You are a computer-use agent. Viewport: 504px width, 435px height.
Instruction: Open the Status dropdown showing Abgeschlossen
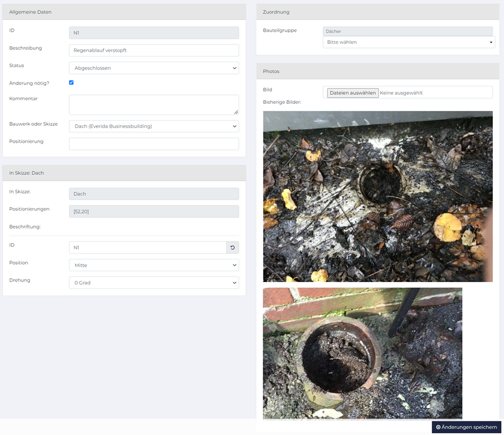pyautogui.click(x=154, y=68)
